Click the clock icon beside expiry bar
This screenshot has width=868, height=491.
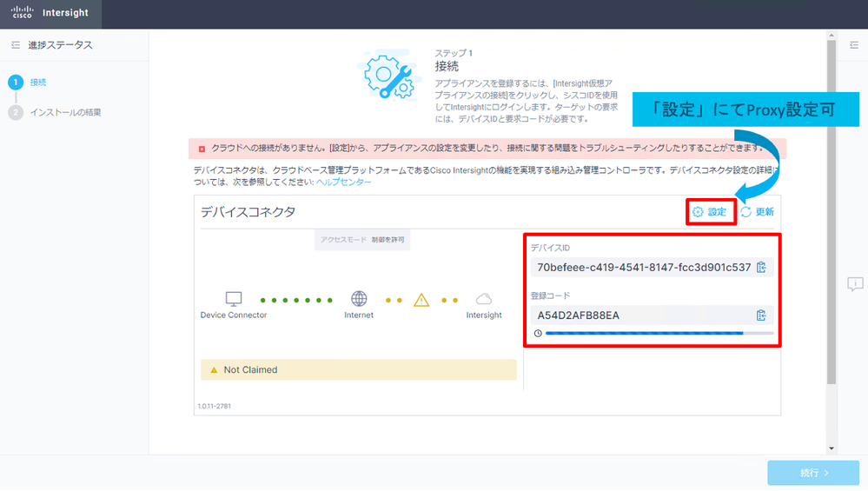pos(538,333)
